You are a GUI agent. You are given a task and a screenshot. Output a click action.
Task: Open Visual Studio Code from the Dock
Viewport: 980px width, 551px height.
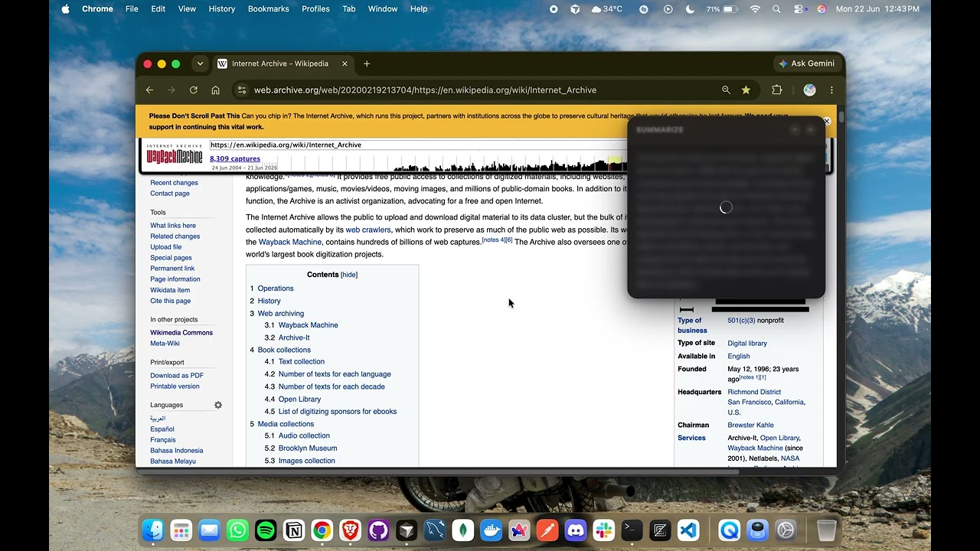[x=688, y=530]
